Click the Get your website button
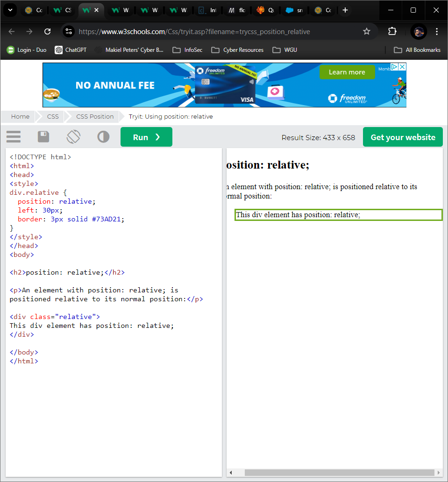The height and width of the screenshot is (482, 448). [x=403, y=137]
